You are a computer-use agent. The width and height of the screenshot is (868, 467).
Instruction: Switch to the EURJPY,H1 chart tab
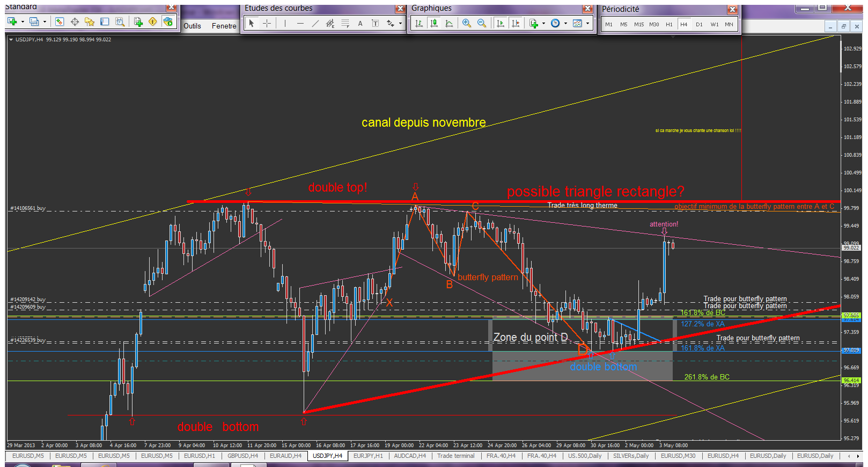click(368, 456)
